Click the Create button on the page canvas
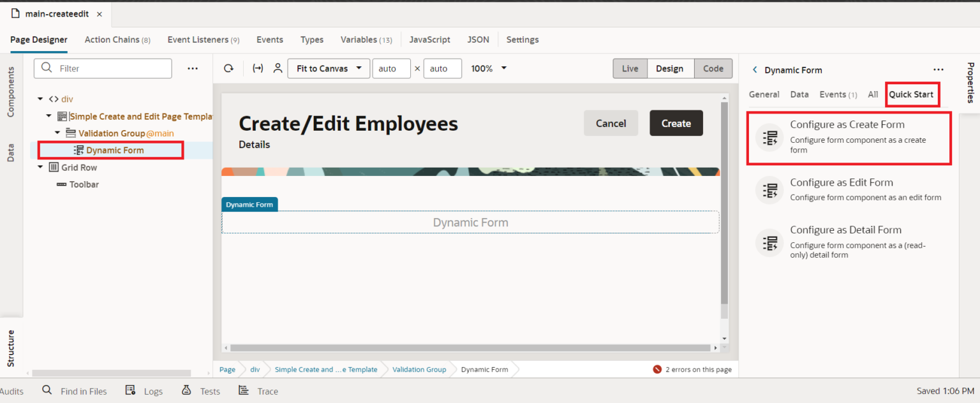Screen dimensions: 980x403 pos(676,122)
